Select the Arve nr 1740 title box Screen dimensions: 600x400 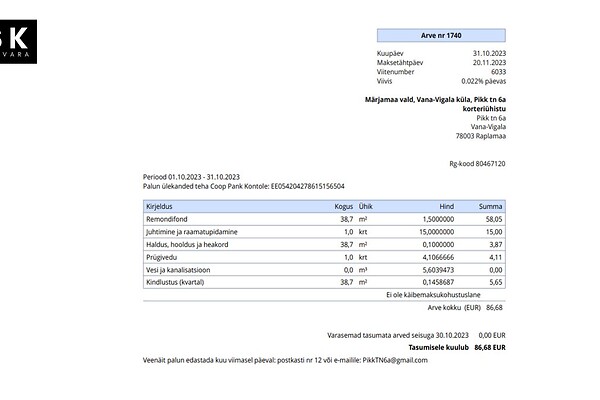pos(441,34)
